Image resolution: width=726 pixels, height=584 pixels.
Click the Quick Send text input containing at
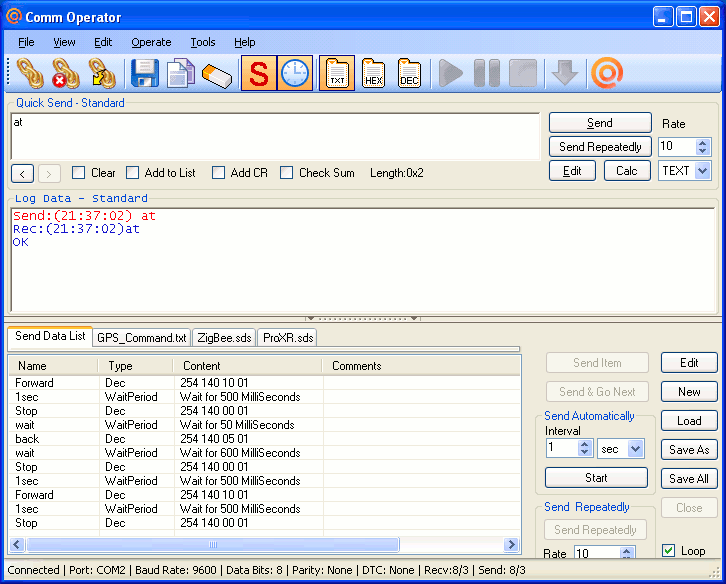click(x=275, y=136)
